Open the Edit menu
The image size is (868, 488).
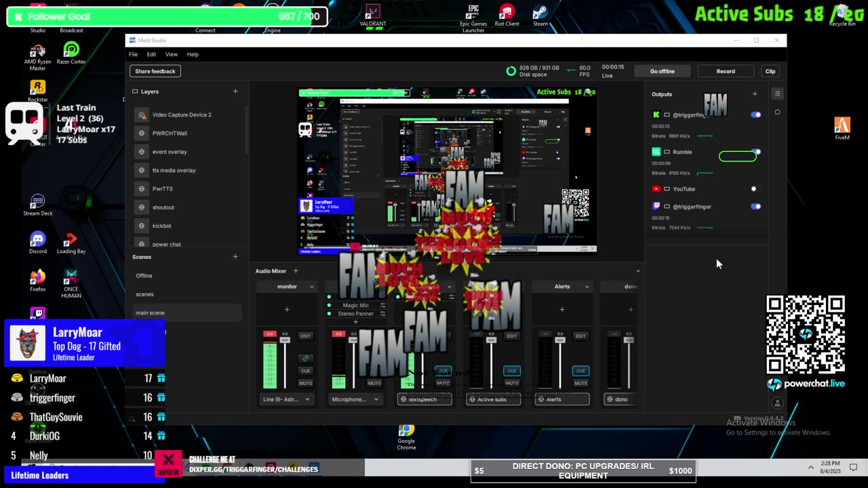coord(151,54)
